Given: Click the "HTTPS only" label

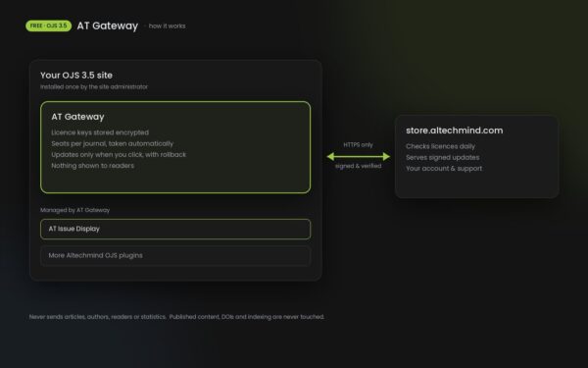Looking at the screenshot, I should click(358, 145).
